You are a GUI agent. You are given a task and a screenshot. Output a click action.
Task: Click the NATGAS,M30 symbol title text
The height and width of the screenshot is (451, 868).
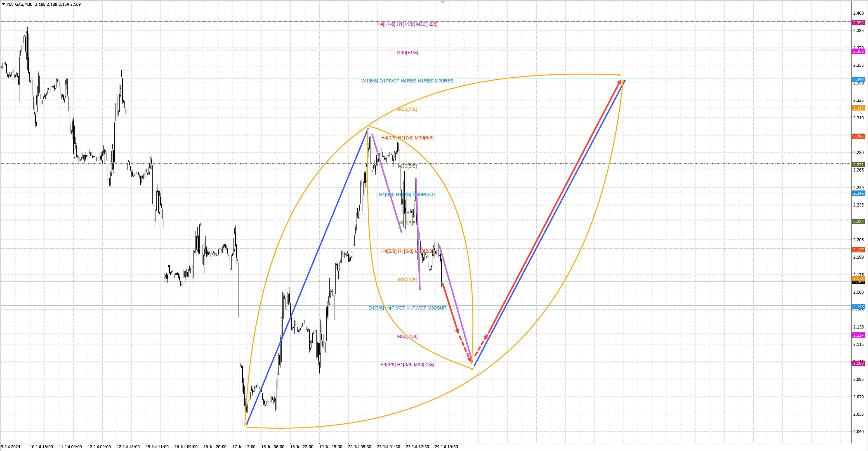point(19,4)
